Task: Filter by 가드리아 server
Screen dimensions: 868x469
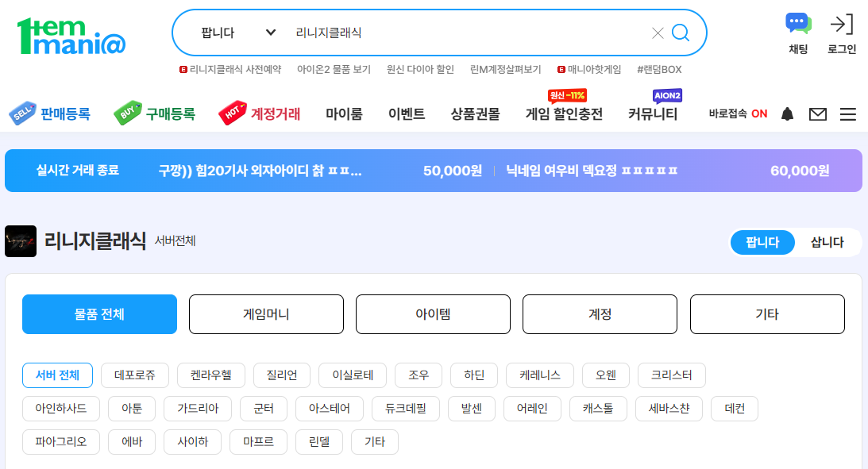Action: point(198,409)
